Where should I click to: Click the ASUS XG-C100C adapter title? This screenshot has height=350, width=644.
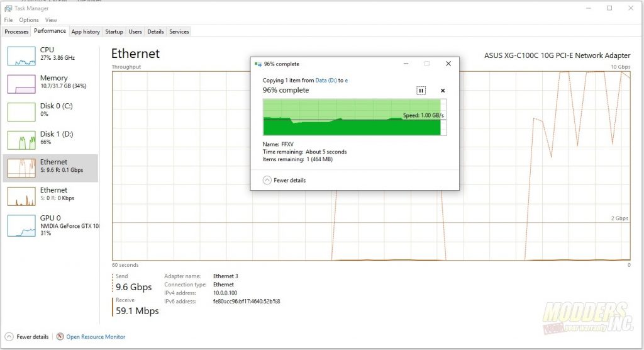point(557,55)
